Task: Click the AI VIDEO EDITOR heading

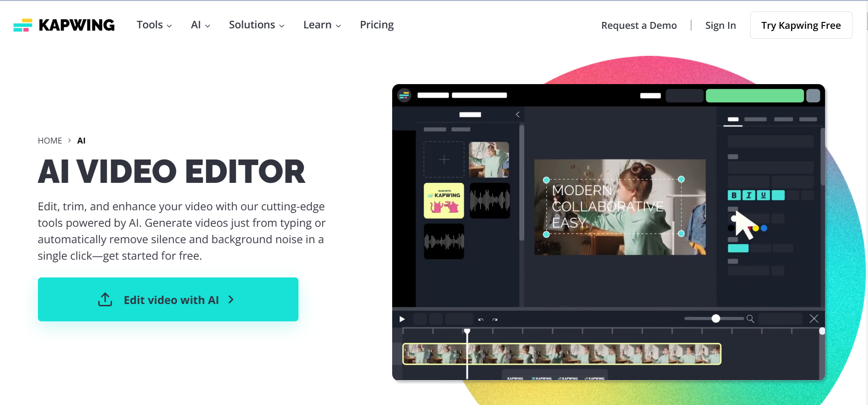Action: point(171,172)
